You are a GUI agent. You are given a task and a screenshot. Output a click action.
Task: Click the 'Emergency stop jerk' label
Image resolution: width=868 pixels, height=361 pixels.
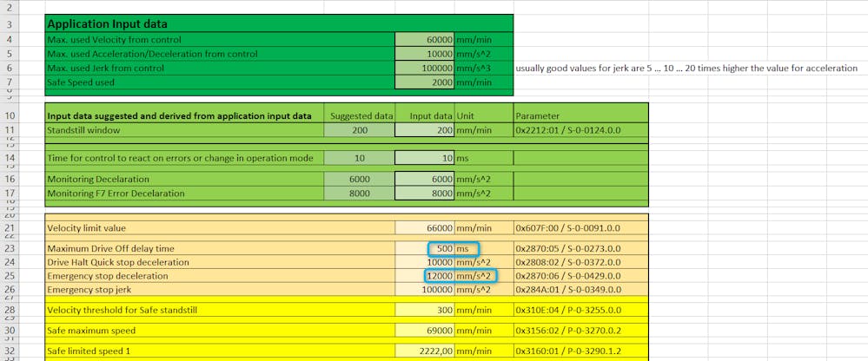tap(89, 289)
